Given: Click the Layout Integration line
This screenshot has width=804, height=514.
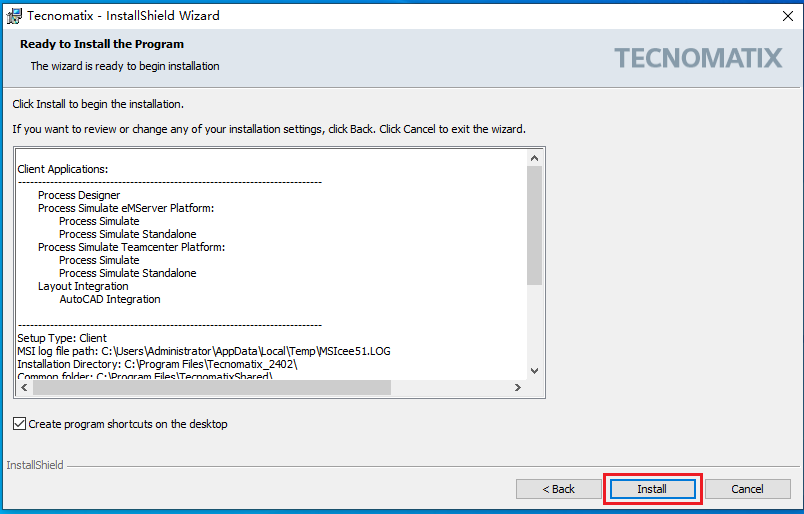Looking at the screenshot, I should pos(84,286).
